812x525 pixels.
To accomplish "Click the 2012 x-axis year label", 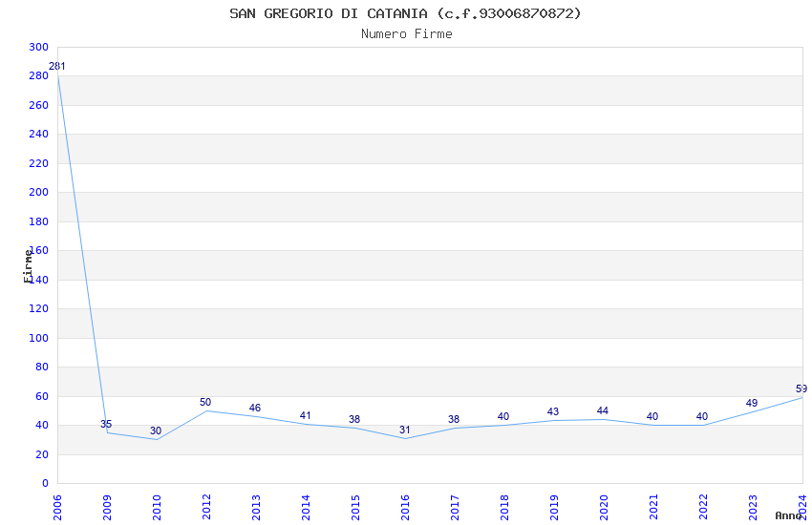I will 206,508.
